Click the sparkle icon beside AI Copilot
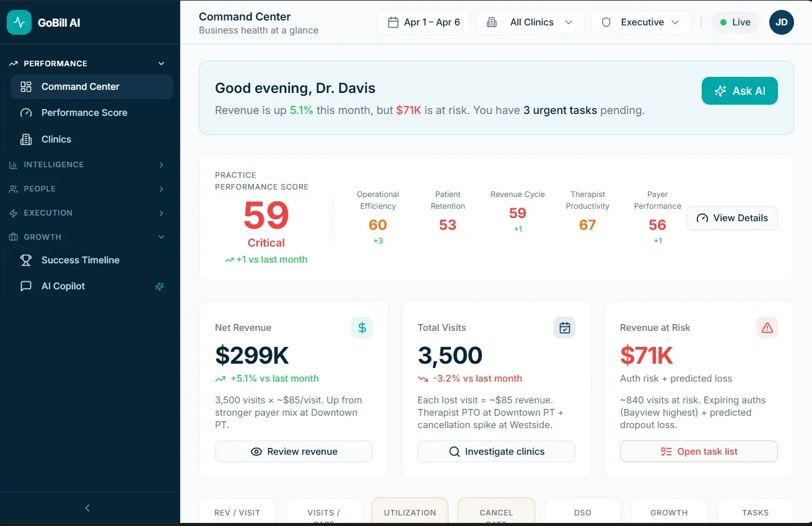Viewport: 812px width, 526px height. click(x=160, y=286)
